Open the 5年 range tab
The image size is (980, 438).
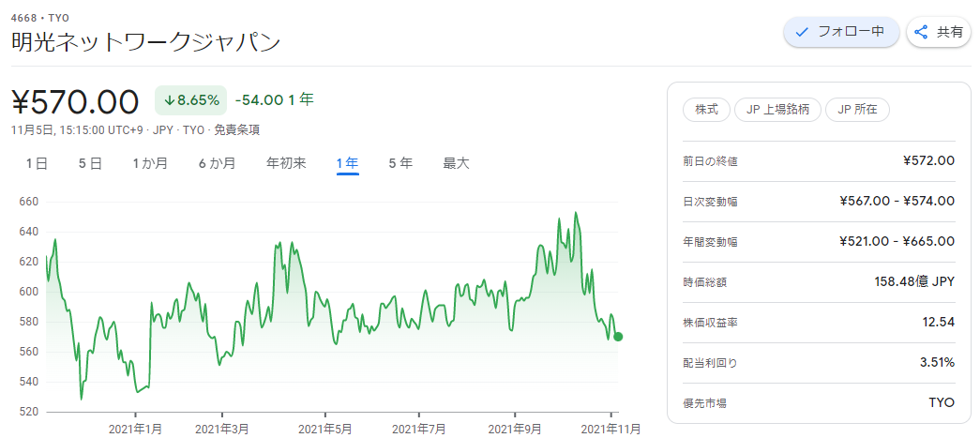[x=400, y=164]
